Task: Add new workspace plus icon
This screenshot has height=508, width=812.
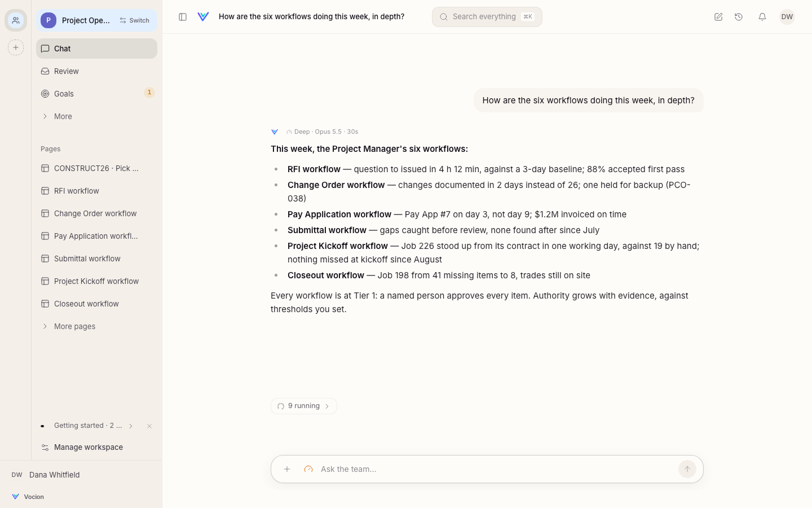Action: click(x=16, y=47)
